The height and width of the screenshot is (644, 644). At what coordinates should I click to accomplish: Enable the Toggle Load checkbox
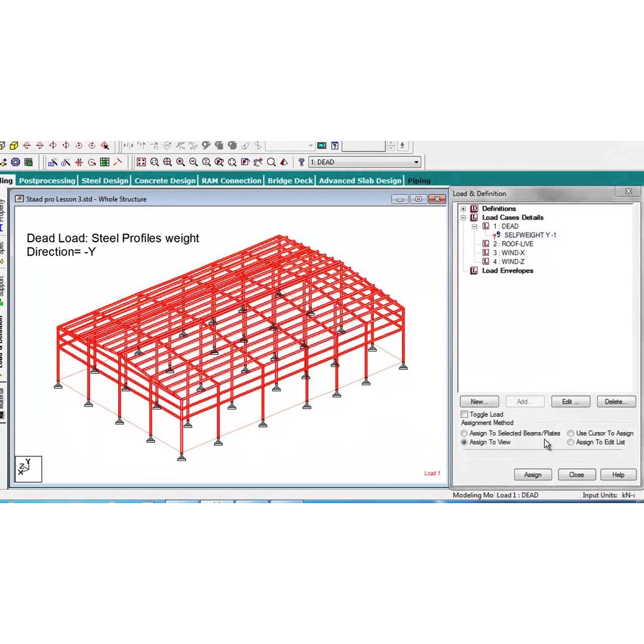[x=464, y=414]
